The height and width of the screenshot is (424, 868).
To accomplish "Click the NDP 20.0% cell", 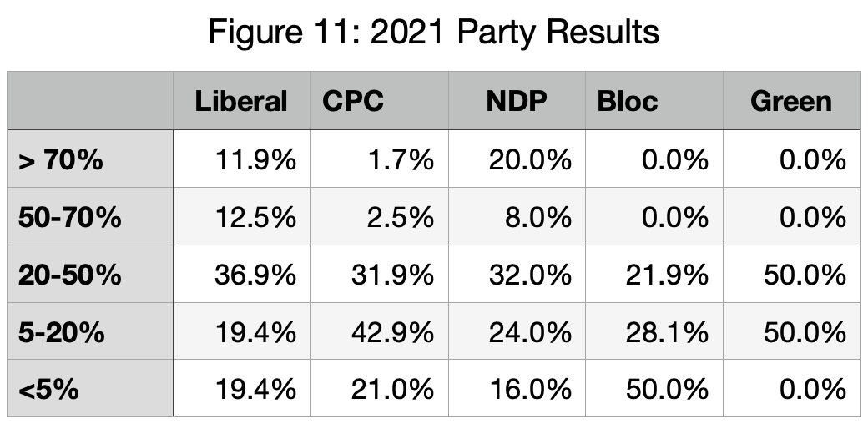I will (531, 159).
